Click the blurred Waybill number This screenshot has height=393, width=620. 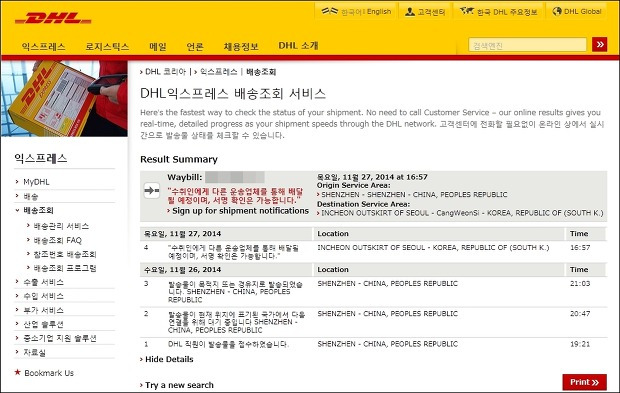[x=234, y=177]
